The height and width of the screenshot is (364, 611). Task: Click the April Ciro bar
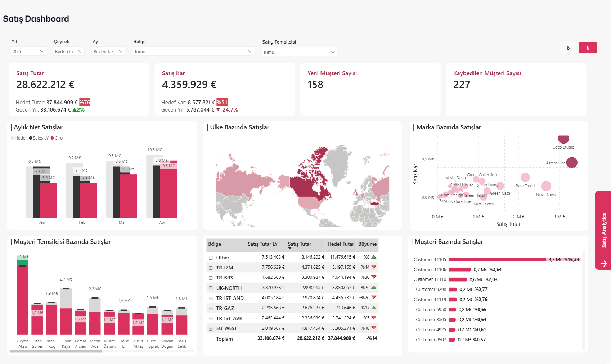click(169, 190)
